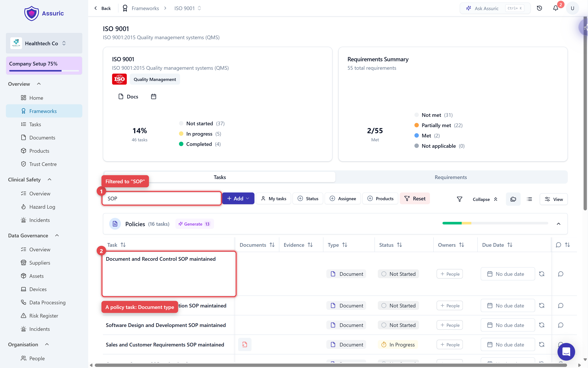Open the Add dropdown button
588x368 pixels.
click(238, 198)
